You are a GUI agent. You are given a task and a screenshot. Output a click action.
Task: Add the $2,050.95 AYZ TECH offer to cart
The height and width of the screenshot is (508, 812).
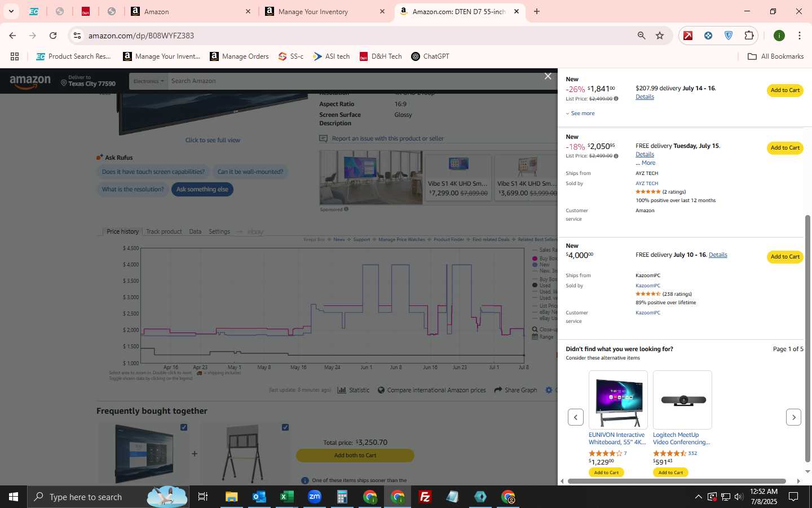(785, 148)
